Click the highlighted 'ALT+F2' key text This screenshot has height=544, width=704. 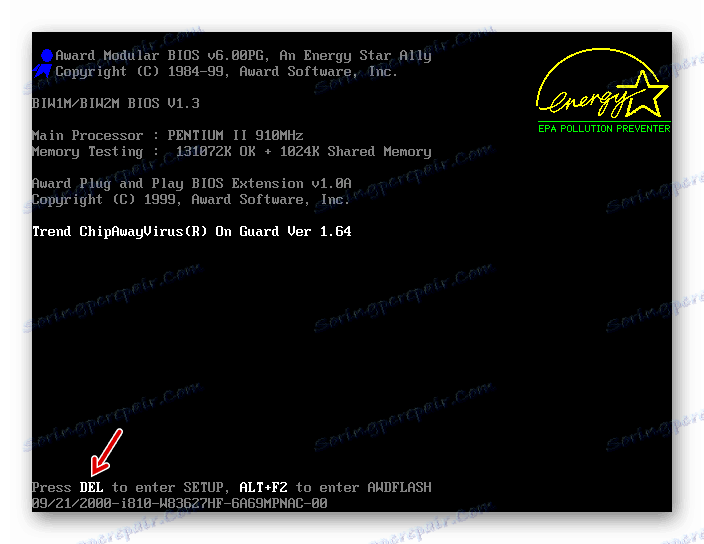point(264,487)
